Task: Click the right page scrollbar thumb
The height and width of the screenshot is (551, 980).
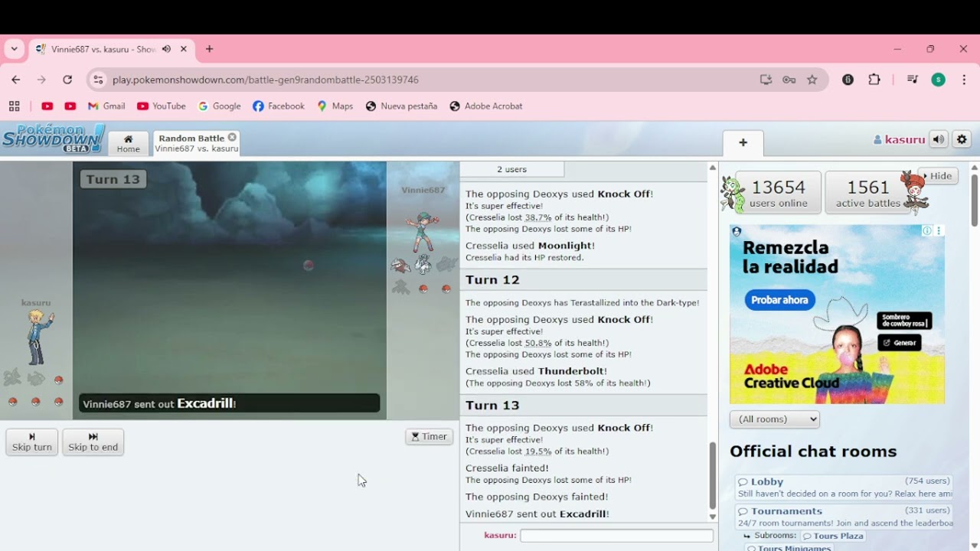Action: coord(975,201)
